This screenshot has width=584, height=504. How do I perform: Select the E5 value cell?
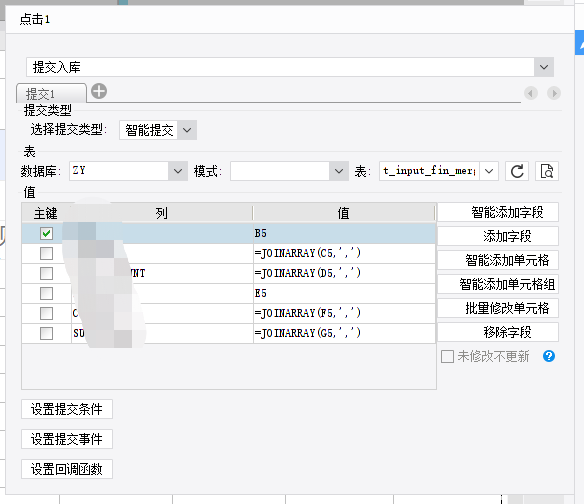(x=344, y=294)
